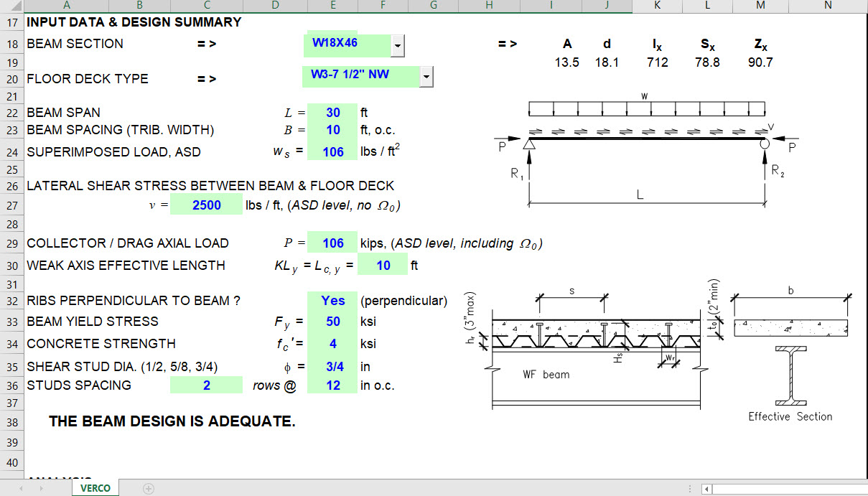Viewport: 868px width, 496px height.
Task: Click the studs spacing rows cell showing 2
Action: pyautogui.click(x=206, y=385)
